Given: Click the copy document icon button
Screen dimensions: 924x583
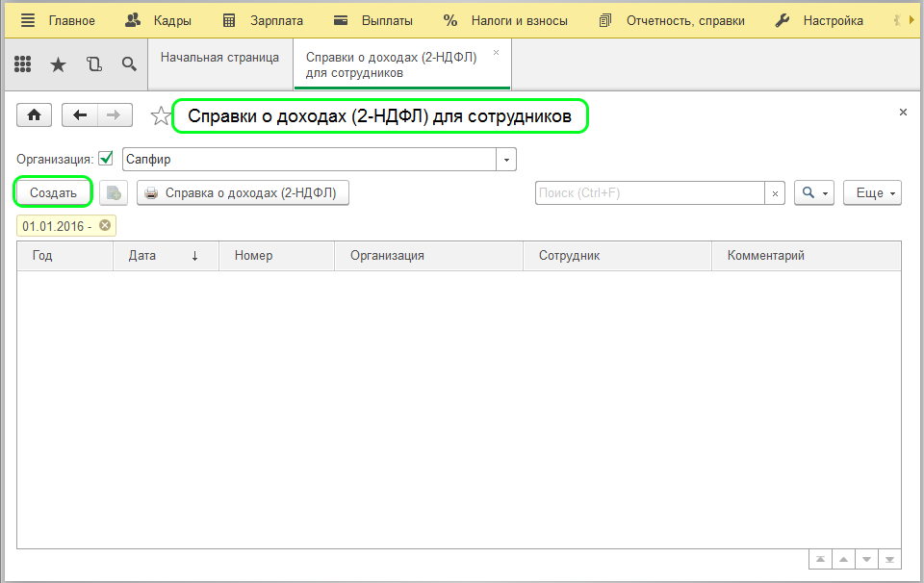Looking at the screenshot, I should click(114, 192).
